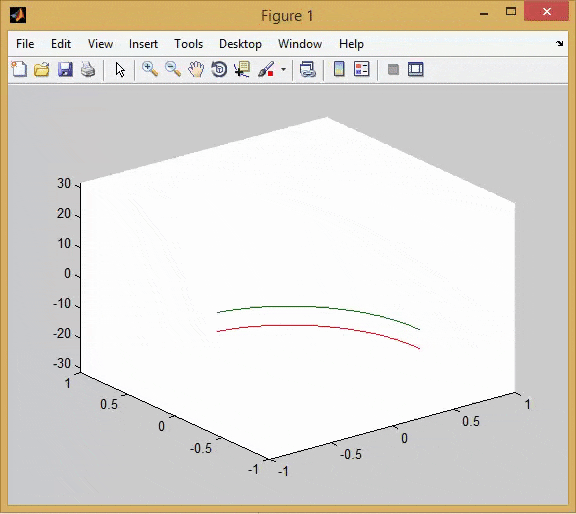
Task: Open the Insert menu
Action: coord(143,44)
